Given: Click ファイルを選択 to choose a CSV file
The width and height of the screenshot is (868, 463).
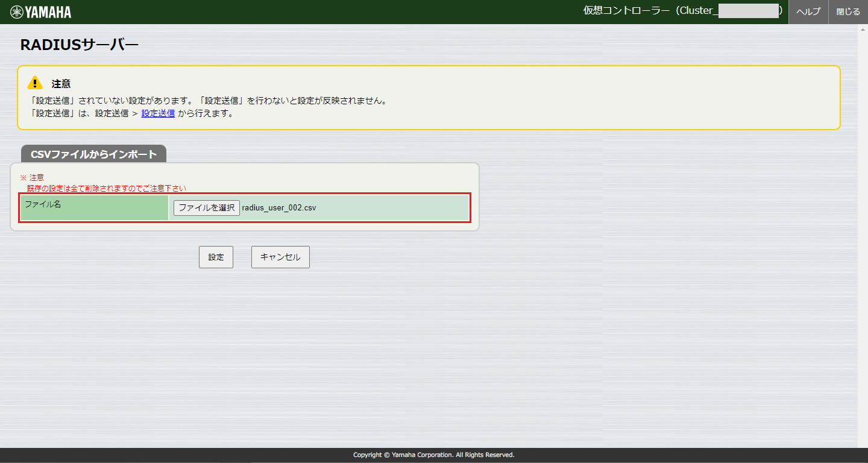Looking at the screenshot, I should [x=206, y=207].
